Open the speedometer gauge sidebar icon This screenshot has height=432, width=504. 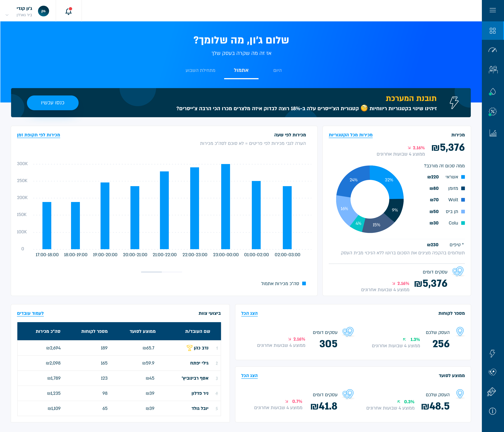[493, 50]
